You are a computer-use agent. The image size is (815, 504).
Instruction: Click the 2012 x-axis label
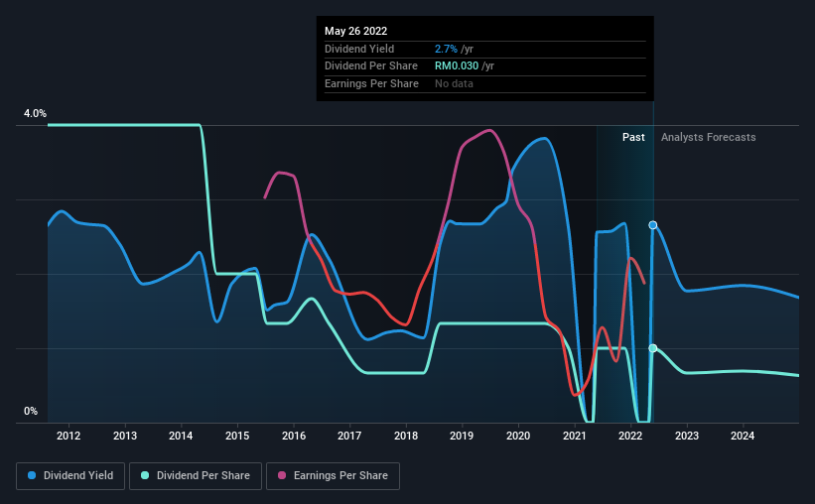tap(68, 436)
